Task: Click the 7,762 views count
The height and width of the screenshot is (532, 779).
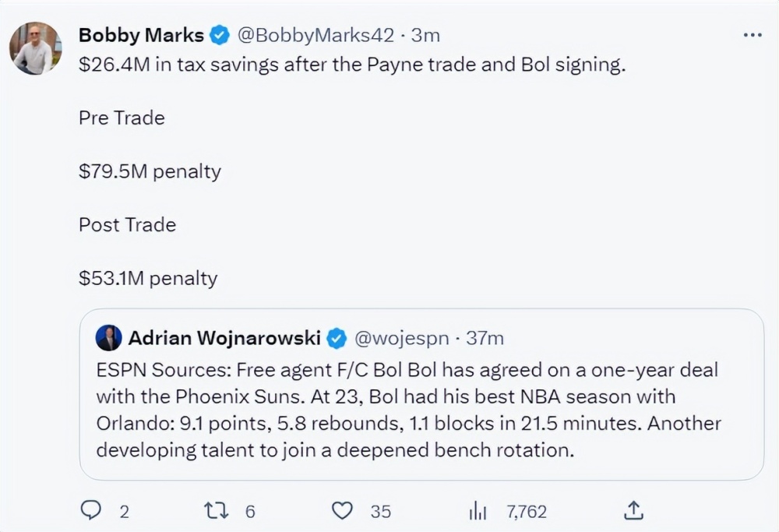Action: [x=527, y=511]
